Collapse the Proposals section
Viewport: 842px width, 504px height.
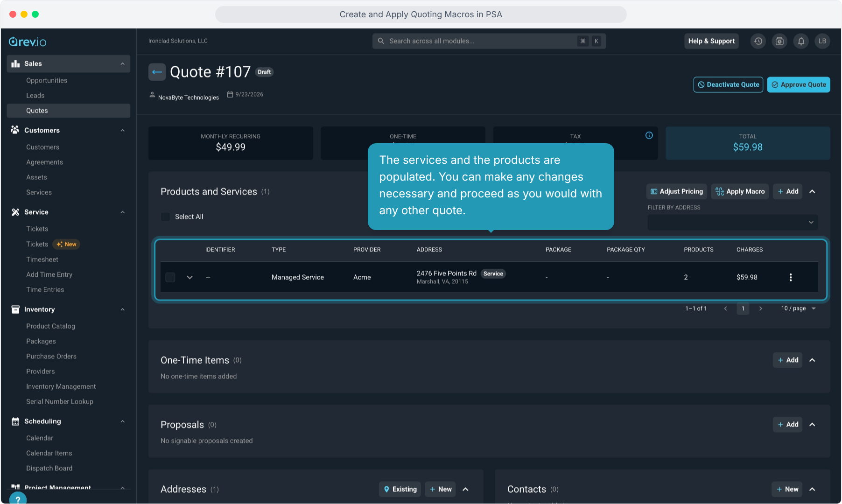pos(812,424)
